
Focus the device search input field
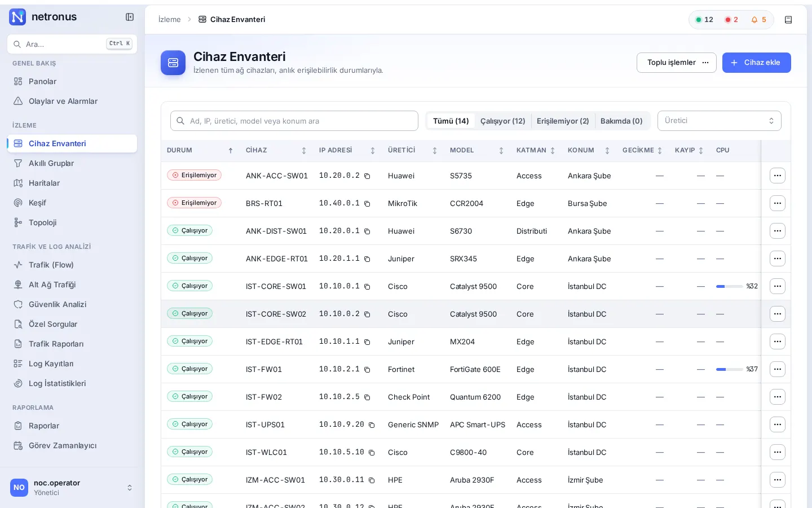[x=294, y=121]
